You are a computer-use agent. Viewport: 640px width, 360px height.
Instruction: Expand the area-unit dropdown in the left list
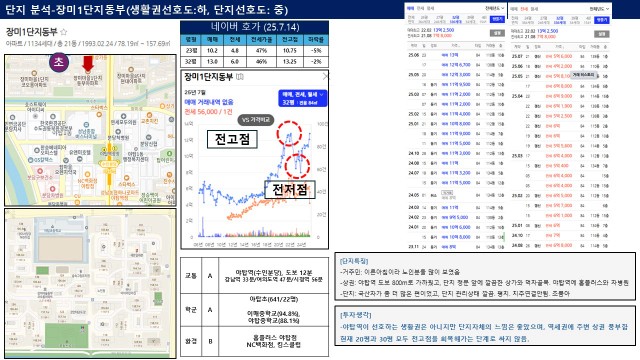[x=494, y=8]
